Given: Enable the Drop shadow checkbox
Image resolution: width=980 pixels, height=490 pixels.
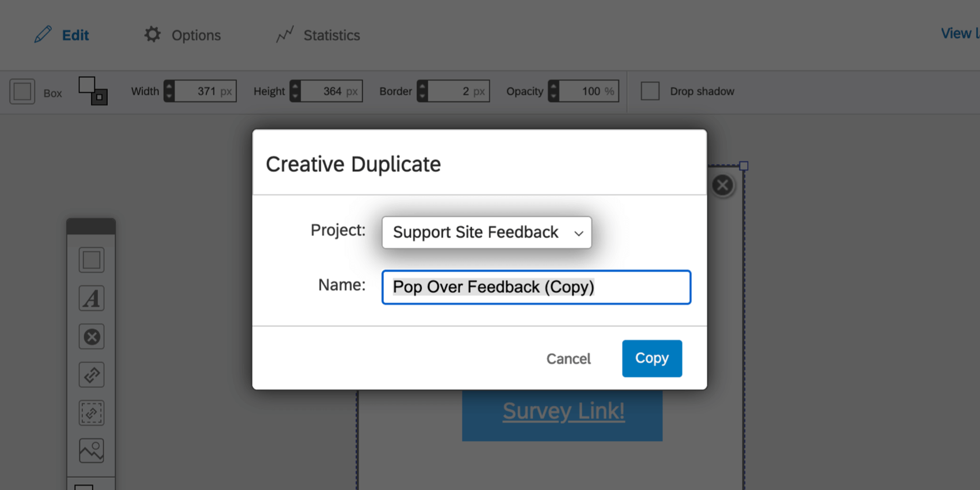Looking at the screenshot, I should coord(650,91).
